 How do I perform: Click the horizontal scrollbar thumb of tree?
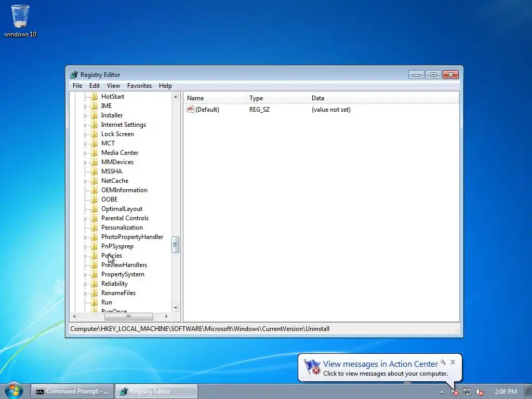(129, 316)
